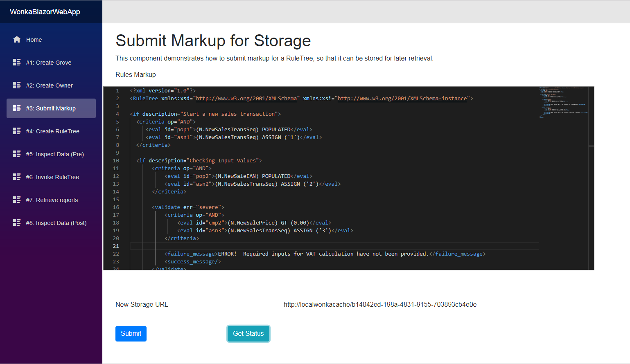Click the XMLSchema URL in the editor
630x364 pixels.
pos(246,99)
